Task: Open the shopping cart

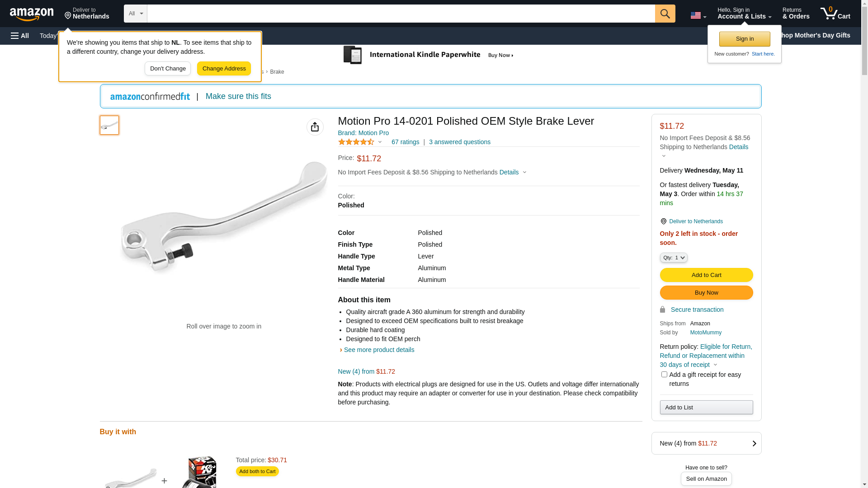Action: pyautogui.click(x=835, y=14)
